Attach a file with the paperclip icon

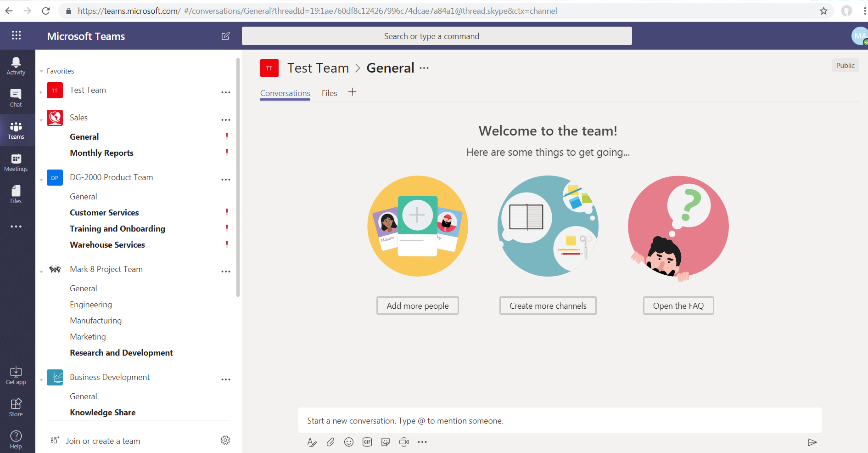pyautogui.click(x=330, y=442)
